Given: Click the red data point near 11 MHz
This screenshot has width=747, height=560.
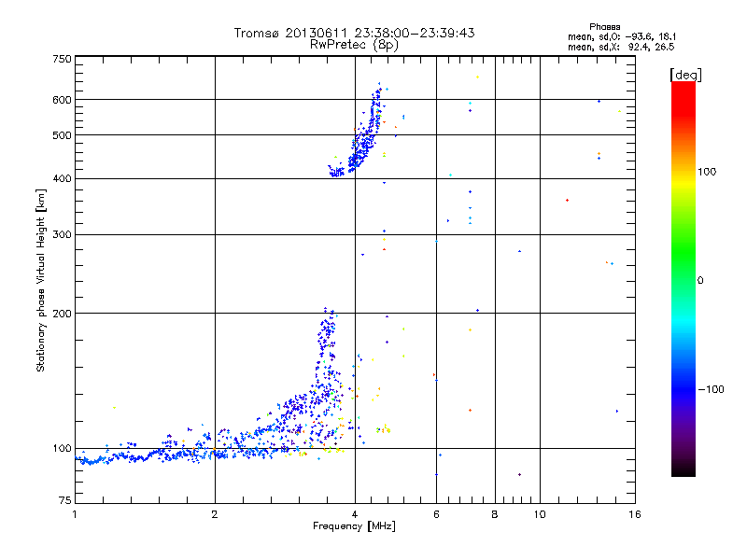Looking at the screenshot, I should click(x=567, y=201).
